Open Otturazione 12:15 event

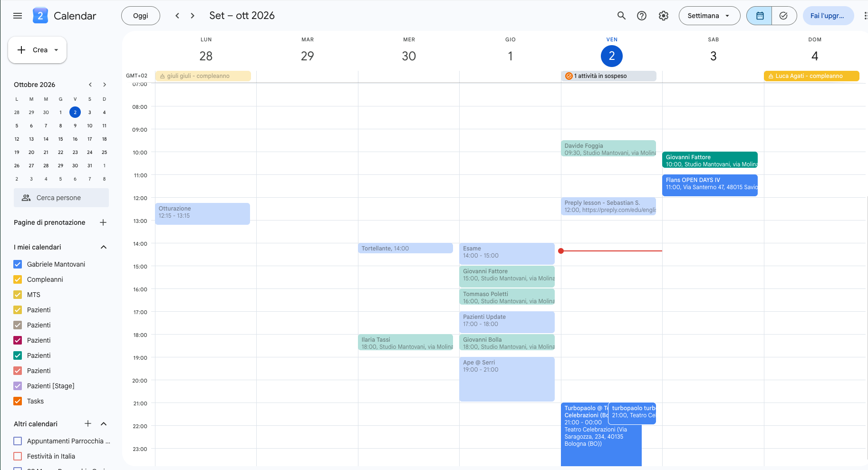click(203, 214)
